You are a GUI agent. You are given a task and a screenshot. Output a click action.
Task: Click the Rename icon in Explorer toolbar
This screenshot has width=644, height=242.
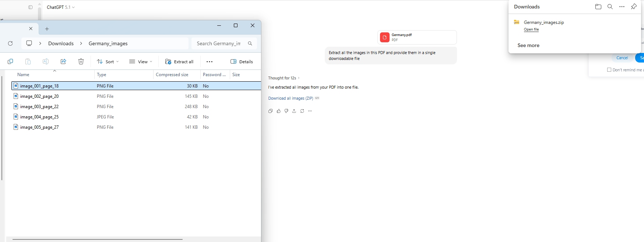[x=46, y=61]
